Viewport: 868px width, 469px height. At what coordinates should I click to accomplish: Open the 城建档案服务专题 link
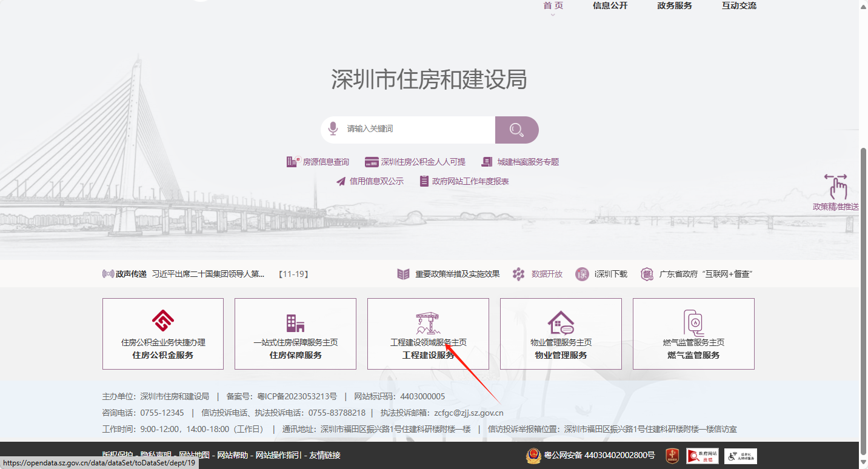point(528,162)
